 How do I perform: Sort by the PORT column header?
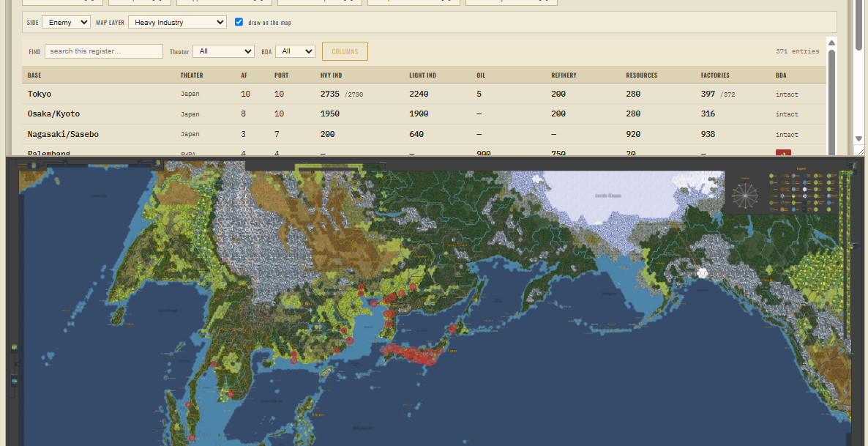(x=281, y=75)
